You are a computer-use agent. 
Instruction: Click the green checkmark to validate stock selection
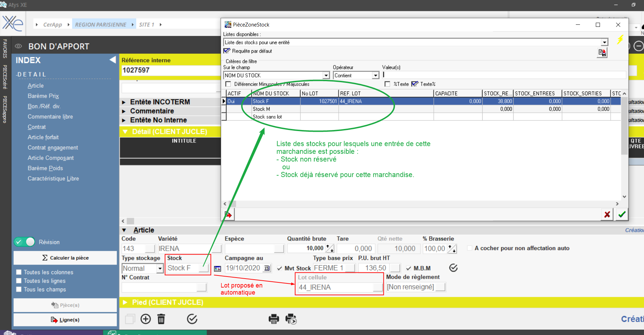coord(622,215)
